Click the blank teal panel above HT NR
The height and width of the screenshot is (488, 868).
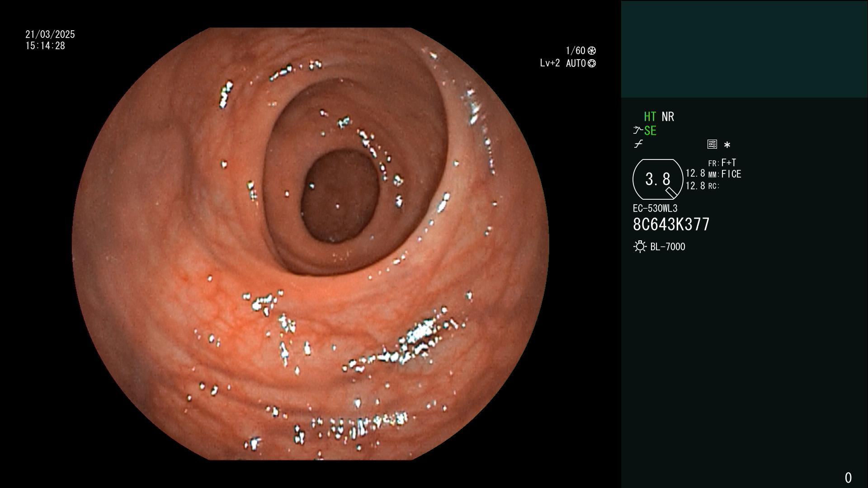744,49
